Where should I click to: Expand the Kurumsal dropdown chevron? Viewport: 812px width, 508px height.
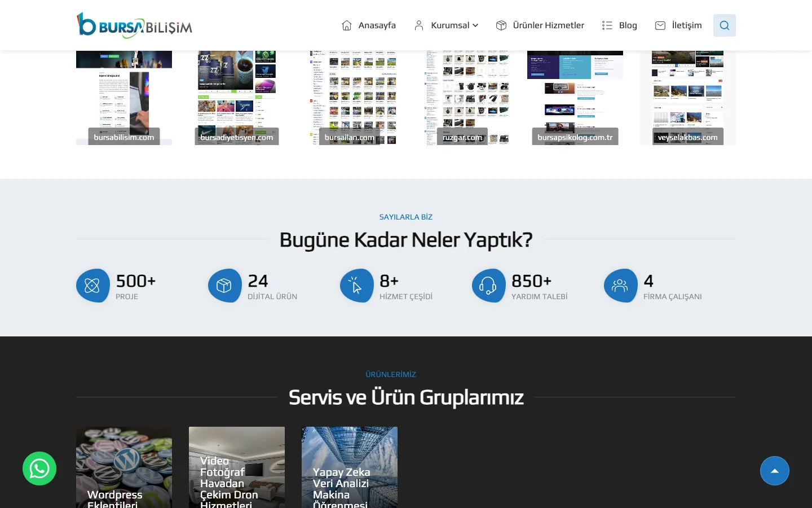pos(475,25)
